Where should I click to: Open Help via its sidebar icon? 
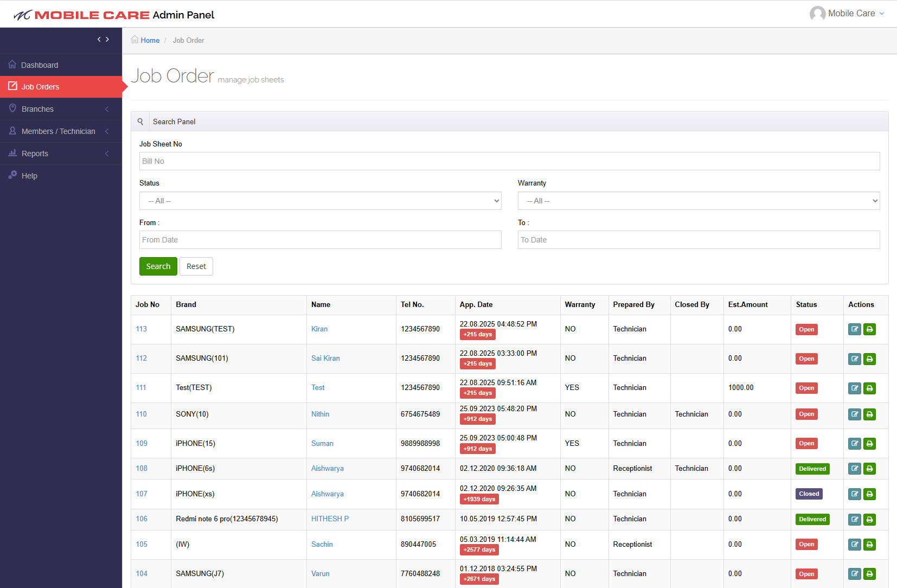point(12,175)
